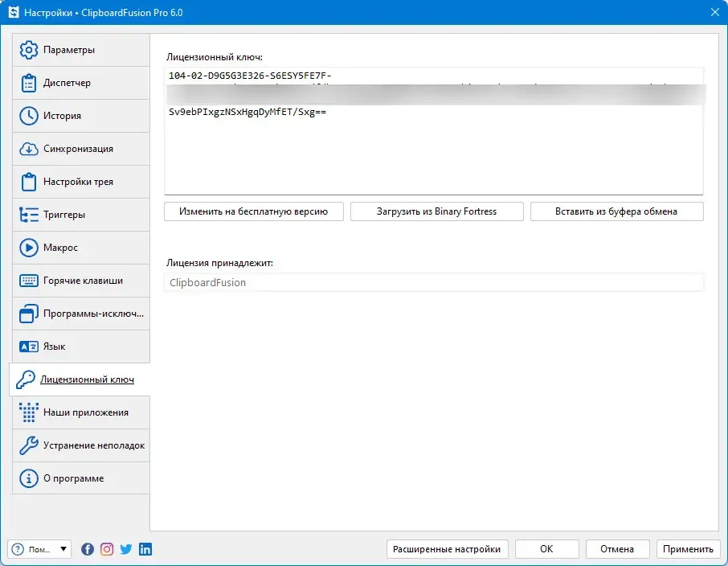Expand the Помощь dropdown arrow
Viewport: 728px width, 566px height.
pos(63,549)
